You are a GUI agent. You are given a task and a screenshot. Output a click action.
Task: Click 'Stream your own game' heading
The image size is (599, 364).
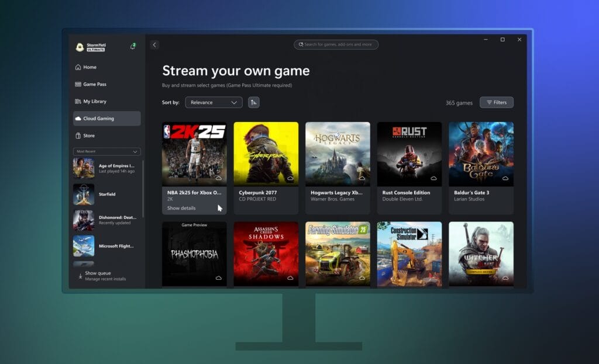(x=236, y=71)
